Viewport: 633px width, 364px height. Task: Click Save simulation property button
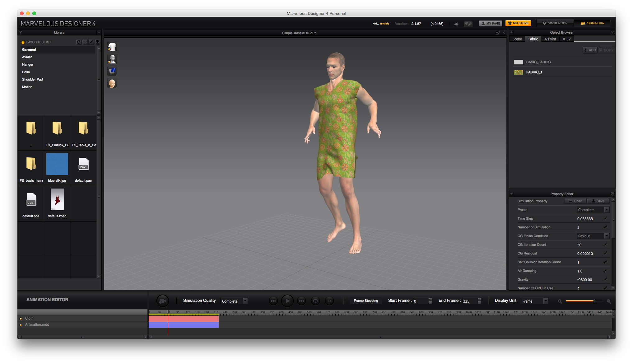(x=598, y=201)
